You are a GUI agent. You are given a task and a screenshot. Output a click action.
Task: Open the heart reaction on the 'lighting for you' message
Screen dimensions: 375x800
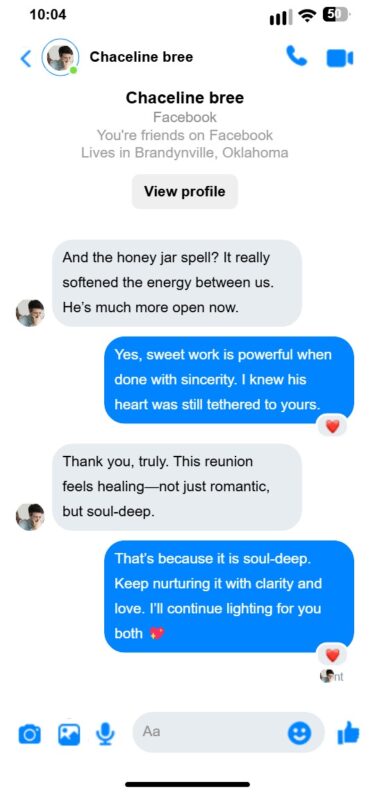(x=333, y=654)
